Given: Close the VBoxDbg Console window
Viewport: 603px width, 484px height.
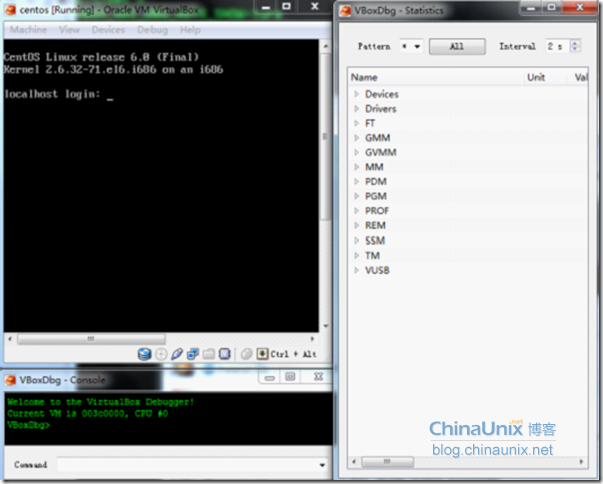Looking at the screenshot, I should [318, 377].
